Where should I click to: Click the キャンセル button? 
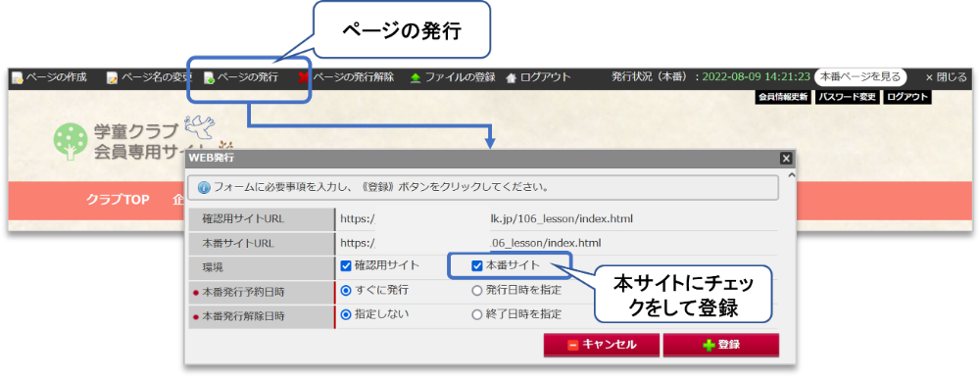pyautogui.click(x=602, y=345)
